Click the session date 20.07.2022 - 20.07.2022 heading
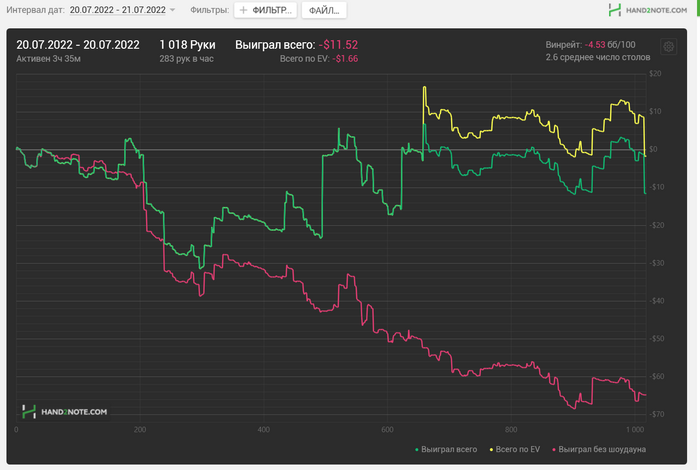 [78, 45]
